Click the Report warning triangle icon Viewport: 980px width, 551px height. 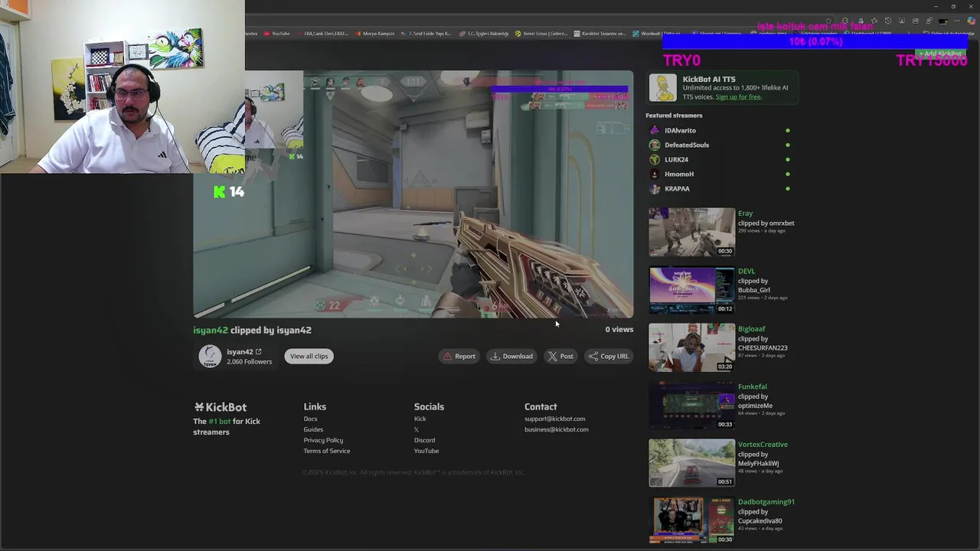coord(448,356)
